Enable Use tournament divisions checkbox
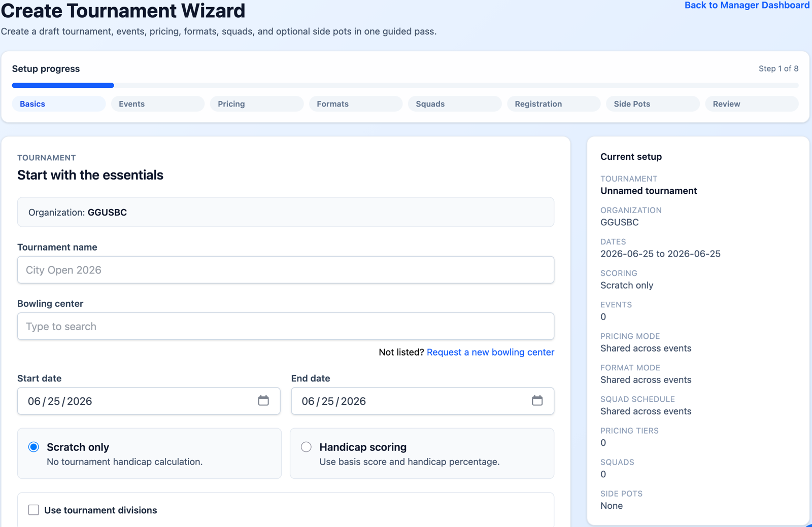 [33, 510]
